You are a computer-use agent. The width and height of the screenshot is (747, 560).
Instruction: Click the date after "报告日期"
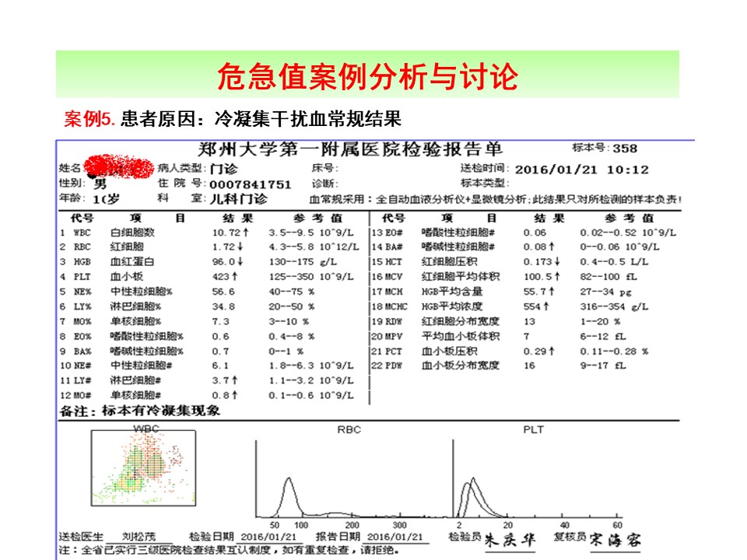395,537
